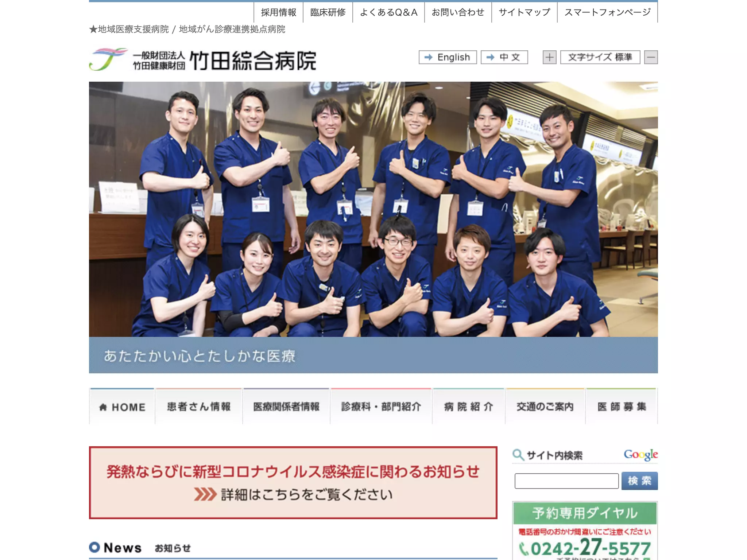This screenshot has width=747, height=560.
Task: Click the Takeda hospital logo
Action: tap(203, 59)
